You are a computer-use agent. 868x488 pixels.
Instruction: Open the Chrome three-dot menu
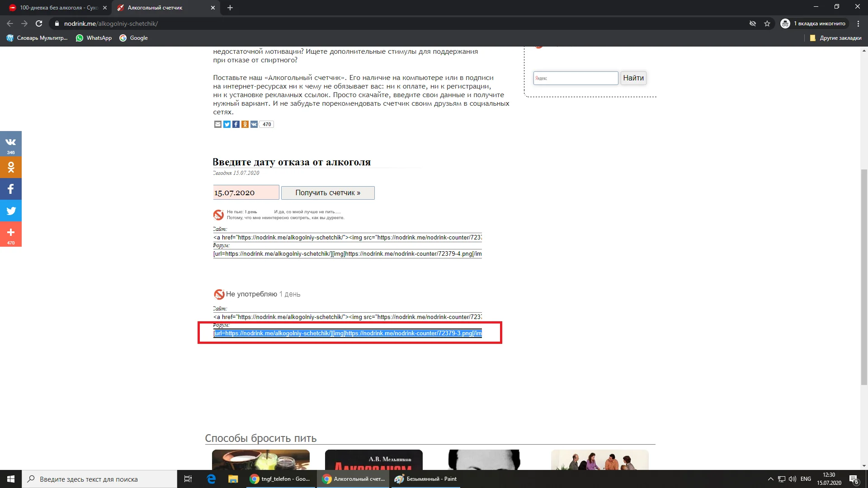click(858, 23)
